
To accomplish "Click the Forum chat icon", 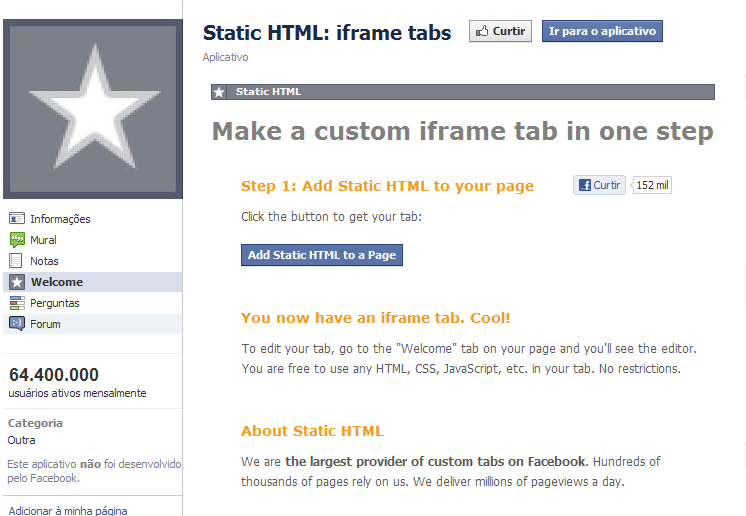I will (x=17, y=324).
